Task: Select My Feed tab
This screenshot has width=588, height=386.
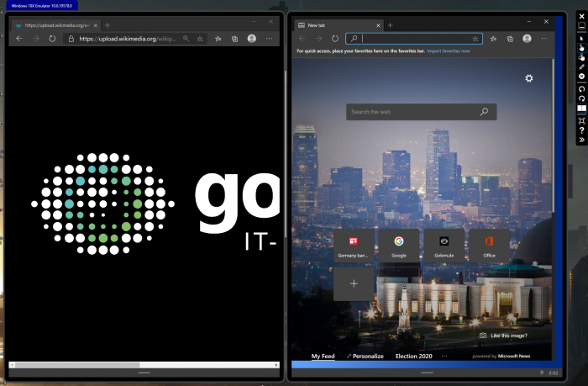Action: point(323,356)
